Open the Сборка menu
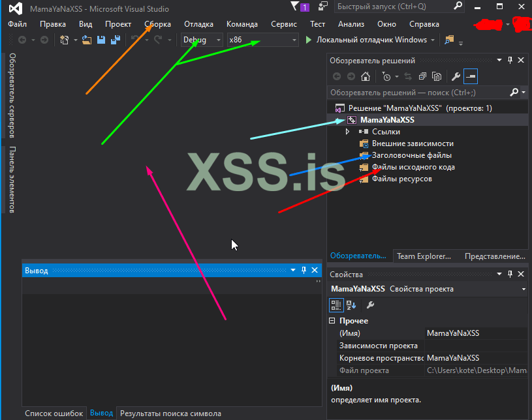Viewport: 532px width, 420px height. click(158, 24)
